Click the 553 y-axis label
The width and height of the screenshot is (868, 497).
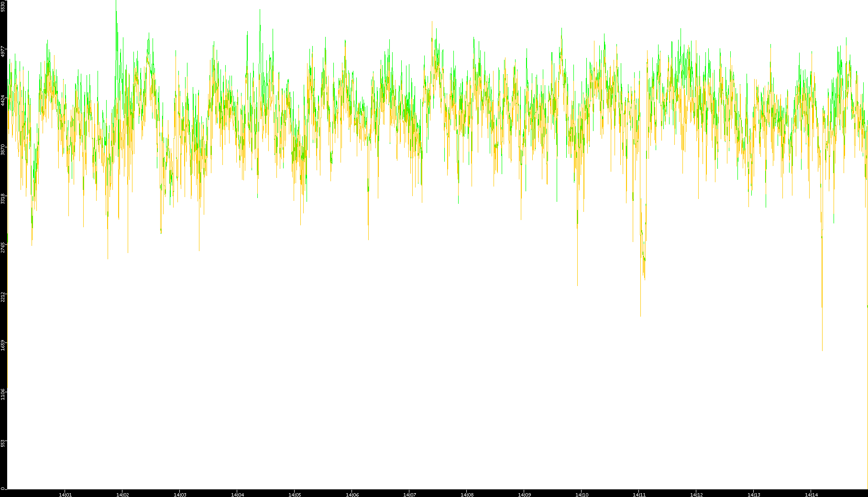[3, 442]
